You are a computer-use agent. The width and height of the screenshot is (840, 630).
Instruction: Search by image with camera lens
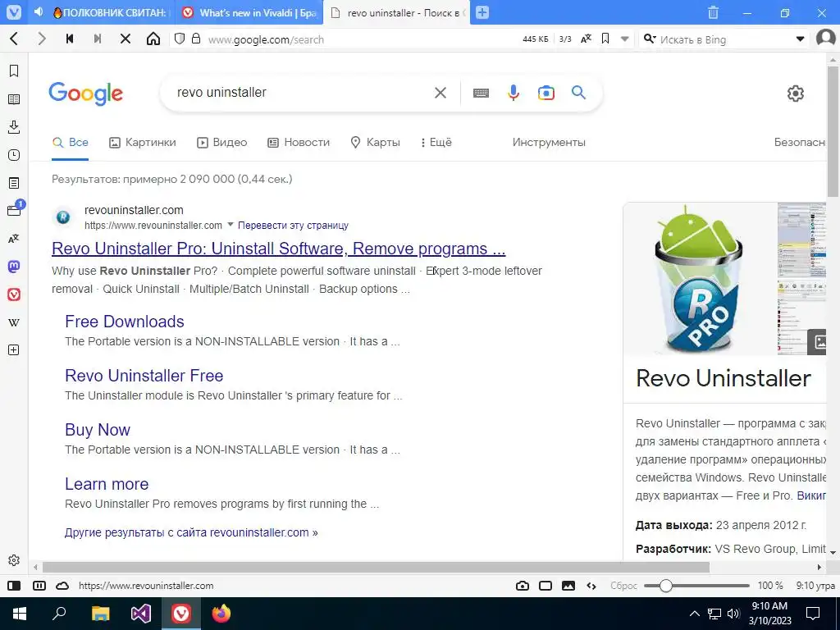[546, 93]
